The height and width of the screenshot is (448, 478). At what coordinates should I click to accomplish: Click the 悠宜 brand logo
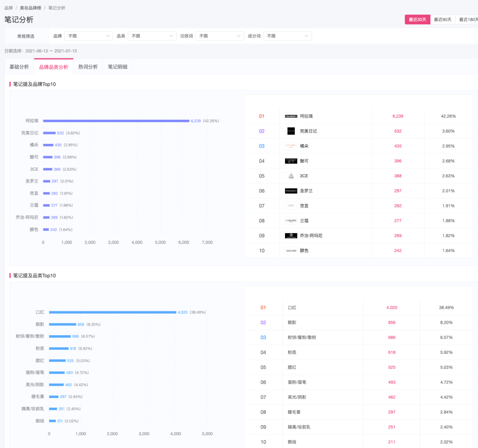[x=291, y=206]
